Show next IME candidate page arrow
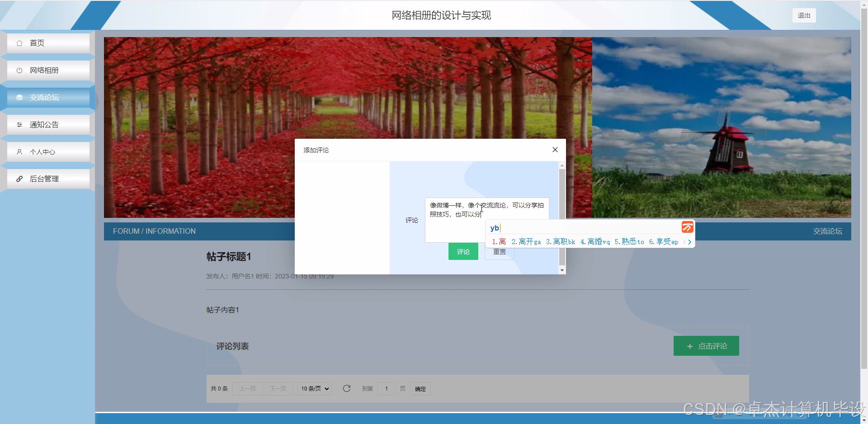This screenshot has height=424, width=868. point(689,242)
